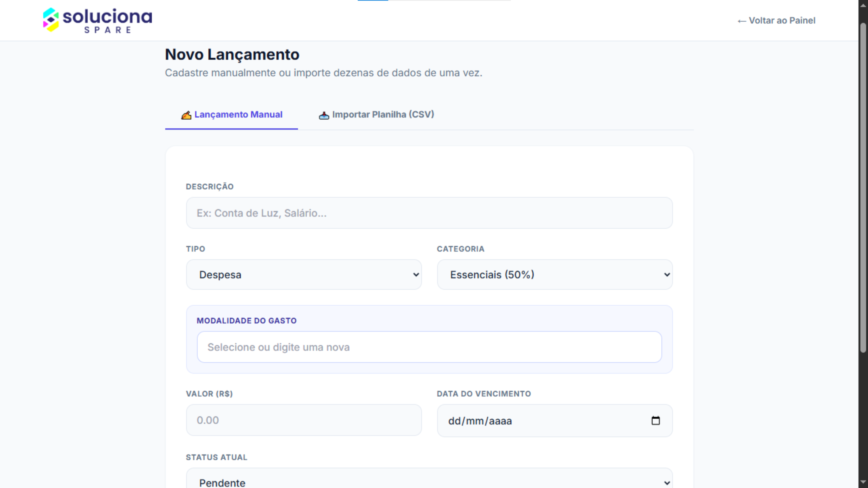Screen dimensions: 868x488
Task: Open the Tipo dropdown showing Despesa
Action: 303,274
